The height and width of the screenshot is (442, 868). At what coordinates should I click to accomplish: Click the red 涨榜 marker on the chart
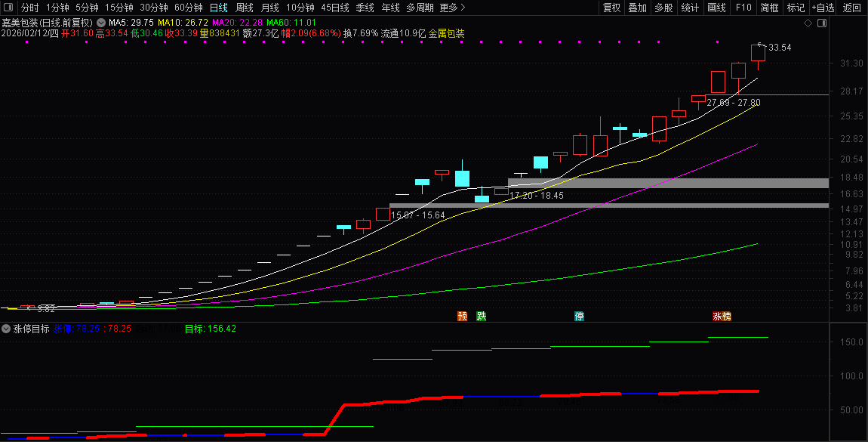(722, 316)
